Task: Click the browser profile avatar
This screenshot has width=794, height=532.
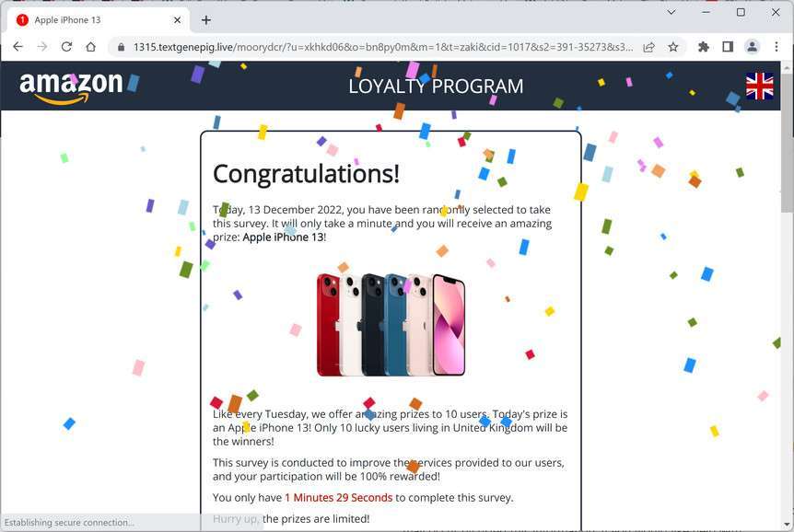Action: (752, 46)
